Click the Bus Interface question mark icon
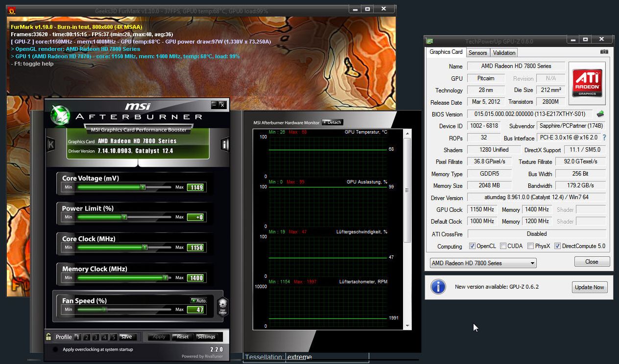 [x=604, y=138]
